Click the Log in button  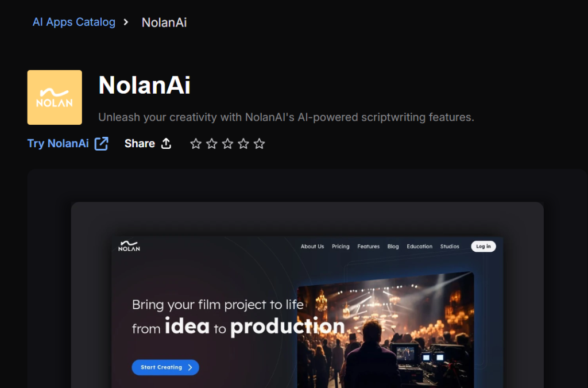483,247
